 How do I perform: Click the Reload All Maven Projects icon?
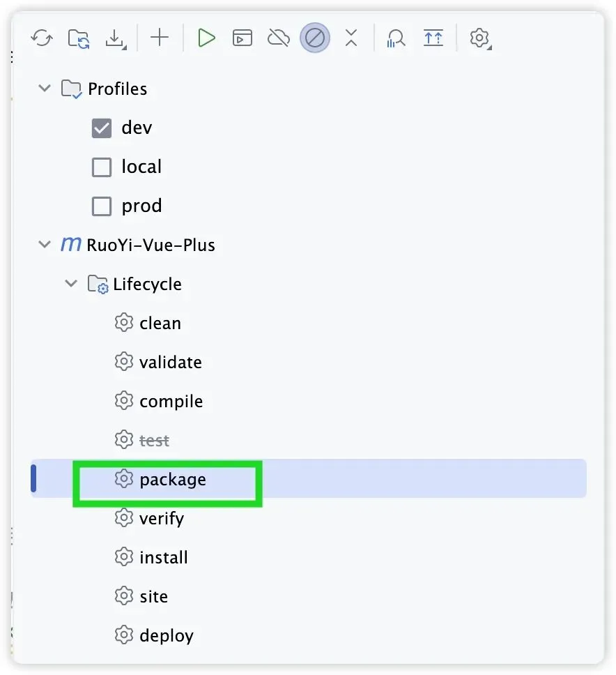coord(42,38)
